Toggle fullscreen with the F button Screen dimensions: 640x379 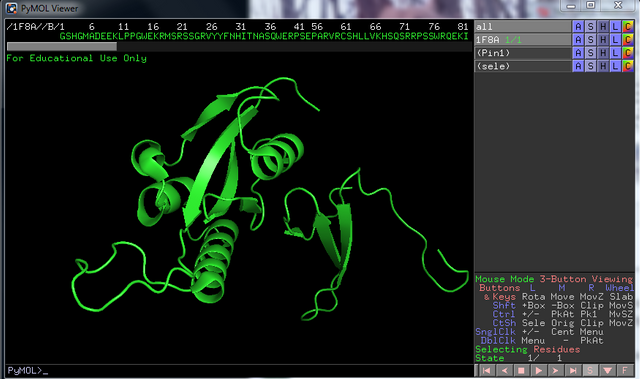[x=625, y=370]
